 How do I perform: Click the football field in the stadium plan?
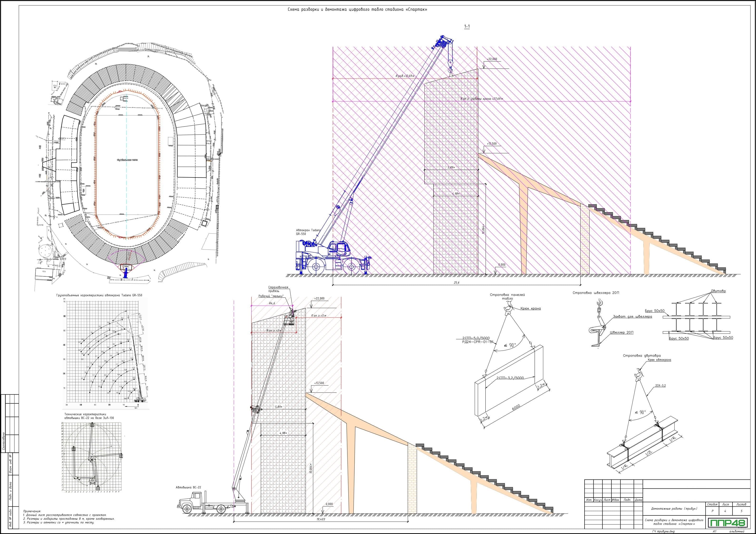pyautogui.click(x=127, y=160)
